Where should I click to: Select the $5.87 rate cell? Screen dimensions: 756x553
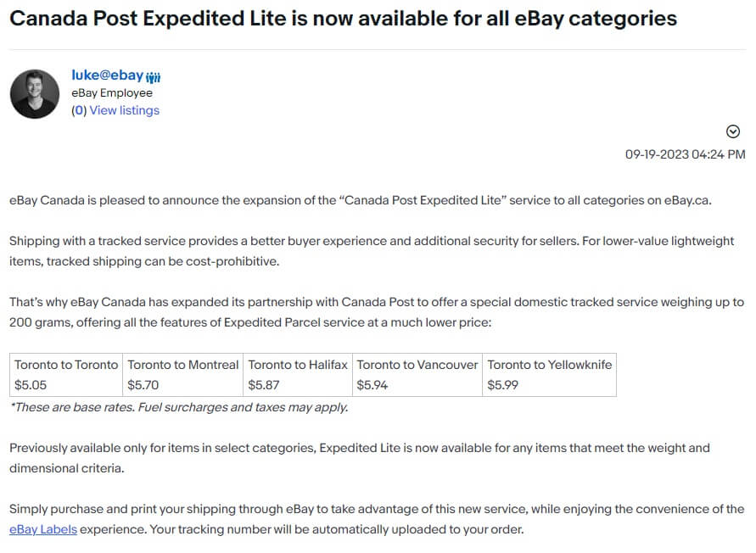coord(264,385)
